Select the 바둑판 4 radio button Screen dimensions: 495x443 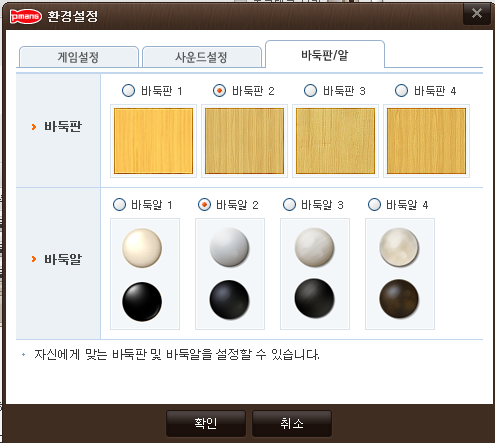pos(401,90)
